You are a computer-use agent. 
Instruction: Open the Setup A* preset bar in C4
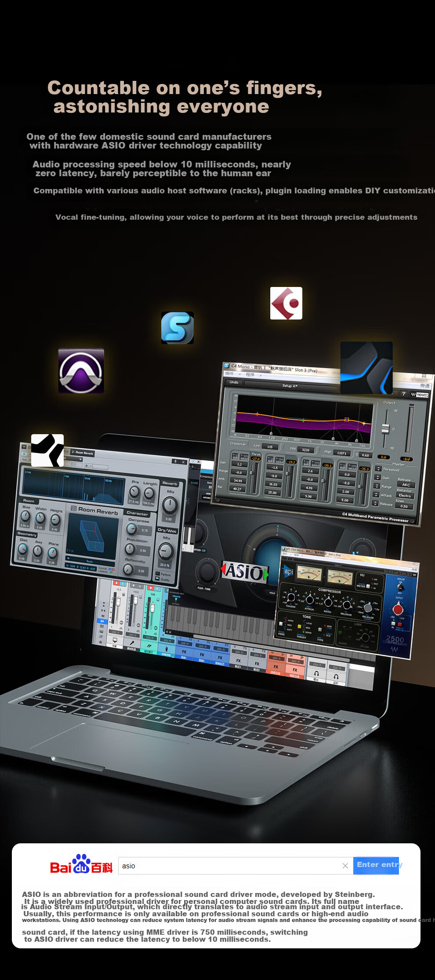coord(290,386)
